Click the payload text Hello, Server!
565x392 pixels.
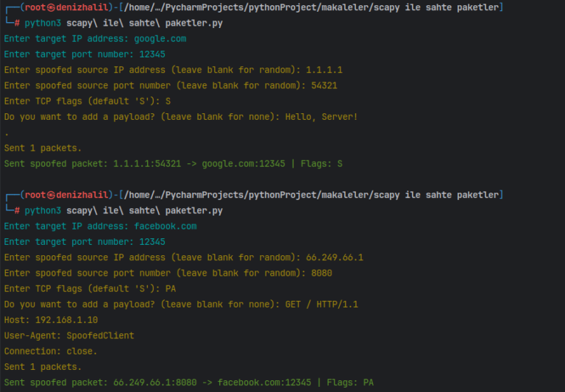(x=335, y=116)
